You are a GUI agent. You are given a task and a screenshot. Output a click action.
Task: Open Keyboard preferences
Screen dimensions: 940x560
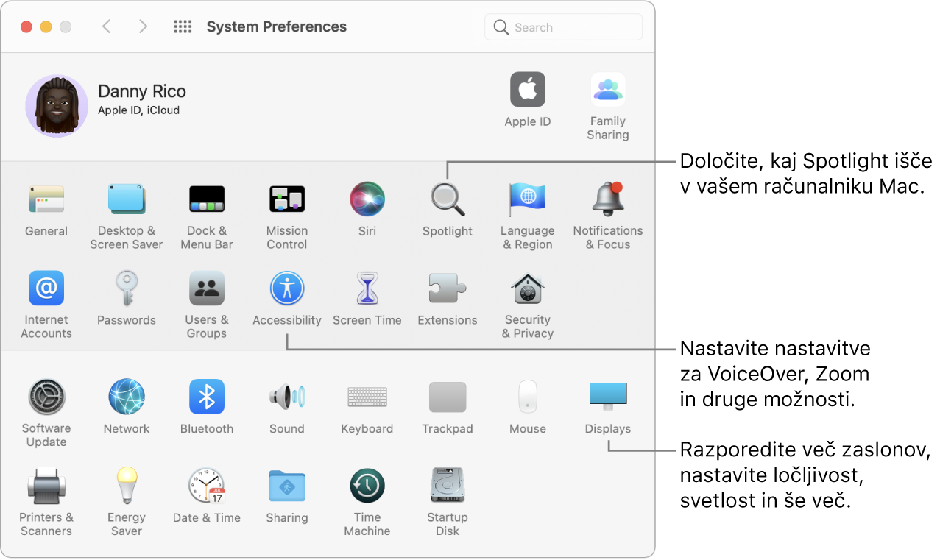pyautogui.click(x=367, y=397)
